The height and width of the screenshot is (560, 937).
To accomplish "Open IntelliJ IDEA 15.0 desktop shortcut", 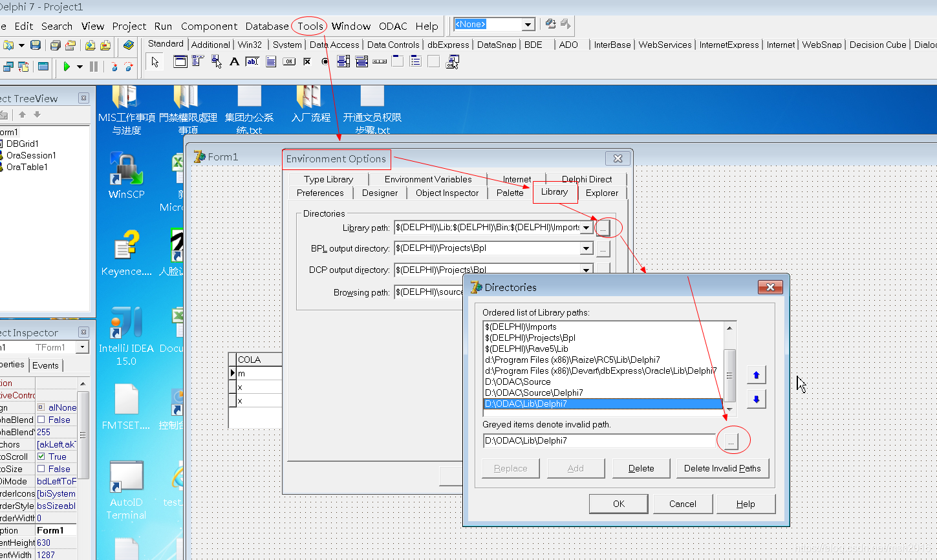I will coord(126,336).
